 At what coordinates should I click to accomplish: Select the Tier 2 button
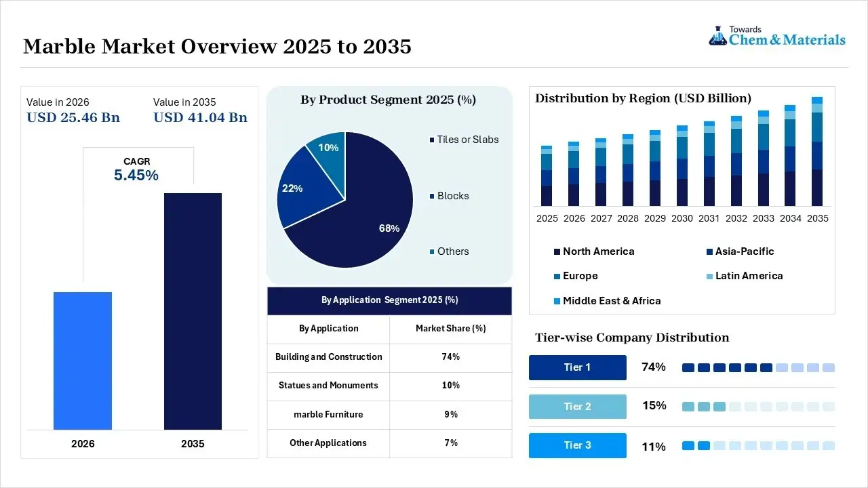pyautogui.click(x=578, y=407)
